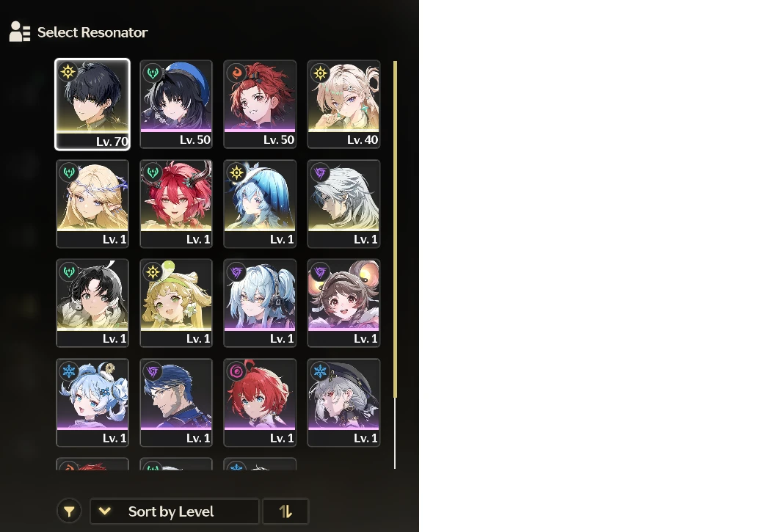Image resolution: width=764 pixels, height=532 pixels.
Task: Select the green-headband blonde Lv. 1 resonator
Action: pyautogui.click(x=176, y=303)
